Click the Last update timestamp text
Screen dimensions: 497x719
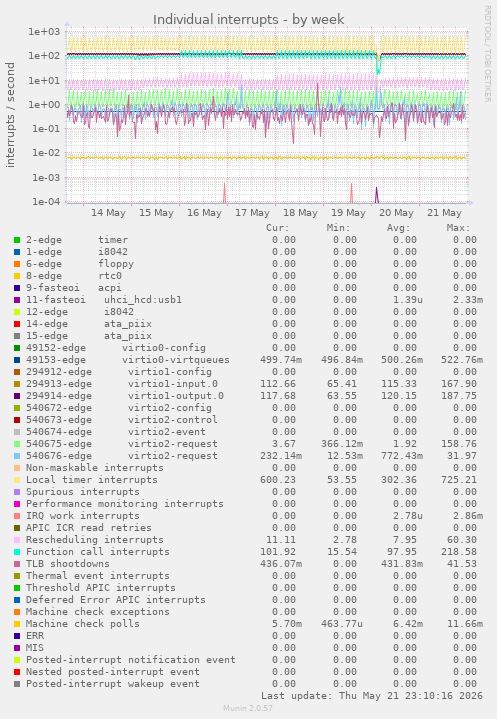point(372,696)
